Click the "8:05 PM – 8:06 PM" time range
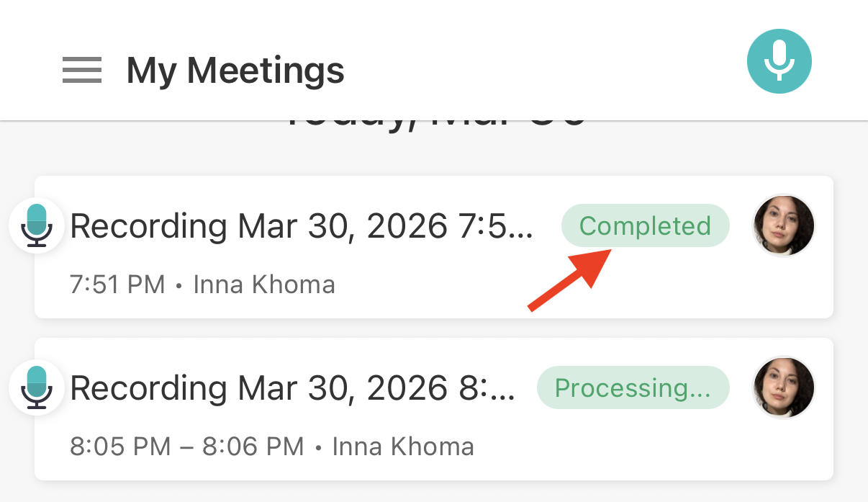This screenshot has height=502, width=868. [x=186, y=447]
